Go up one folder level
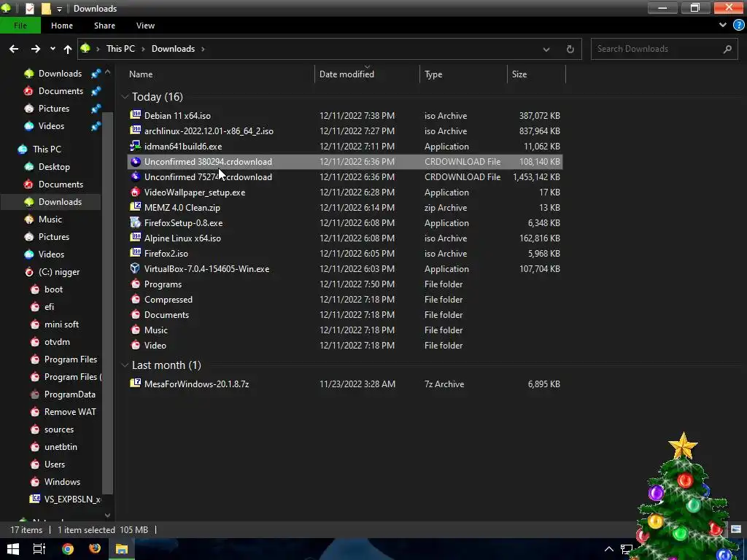Screen dimensions: 747x560 [x=68, y=49]
